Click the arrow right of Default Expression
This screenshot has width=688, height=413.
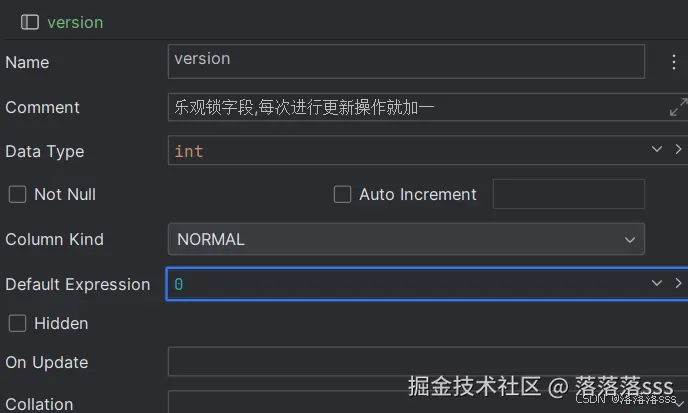(x=679, y=283)
